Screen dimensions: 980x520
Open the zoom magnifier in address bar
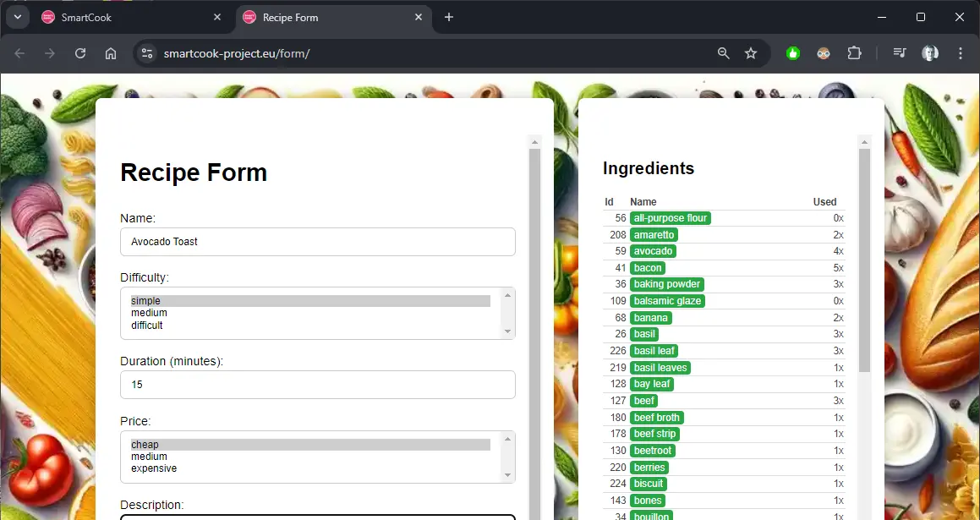723,53
